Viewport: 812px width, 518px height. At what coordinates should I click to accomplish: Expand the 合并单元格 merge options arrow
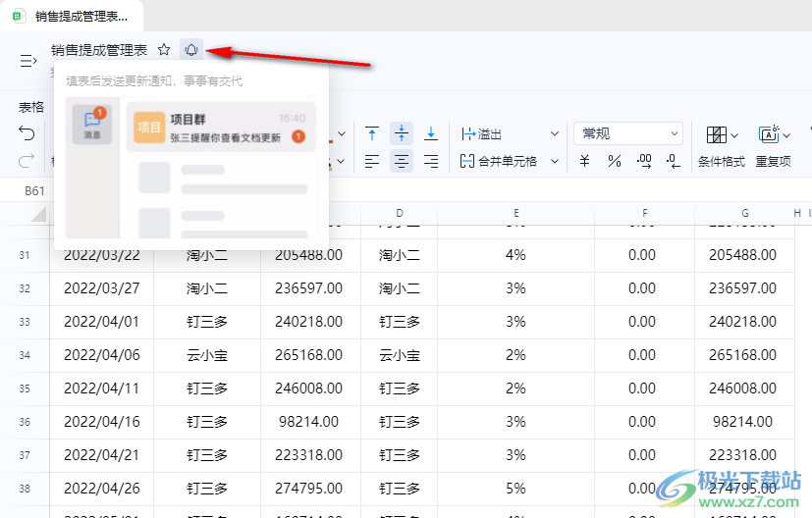pos(555,161)
